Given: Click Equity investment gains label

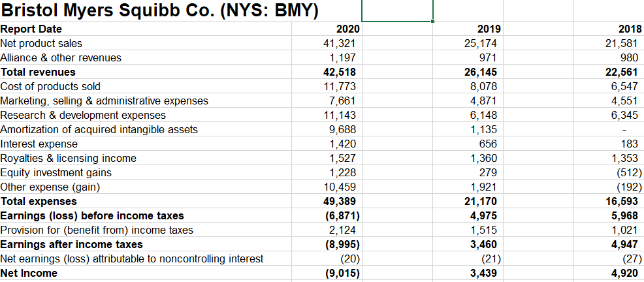Looking at the screenshot, I should pyautogui.click(x=56, y=173).
